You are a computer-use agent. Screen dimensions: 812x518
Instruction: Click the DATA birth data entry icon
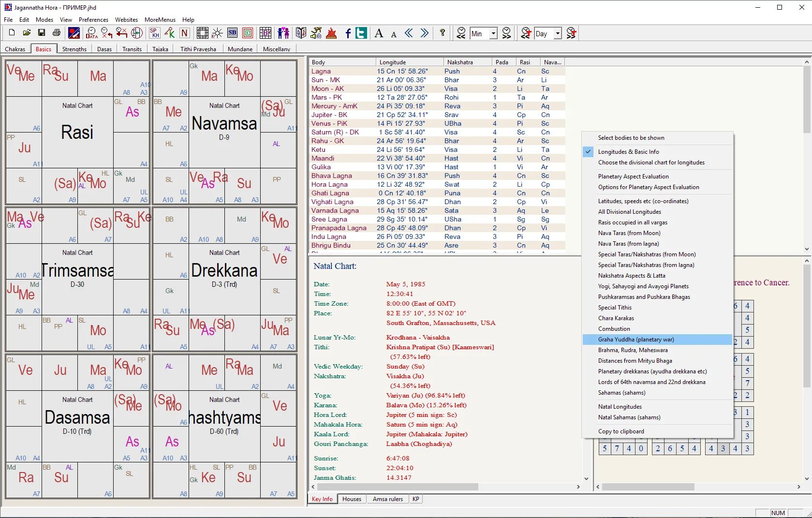[91, 33]
